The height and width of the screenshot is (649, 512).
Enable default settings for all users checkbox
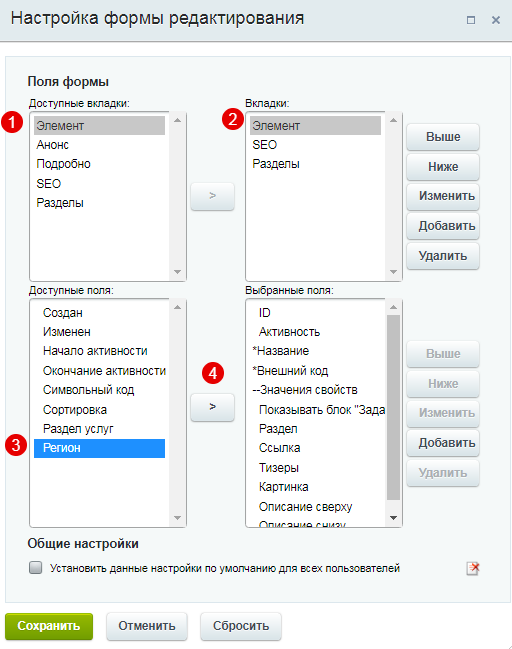coord(36,567)
